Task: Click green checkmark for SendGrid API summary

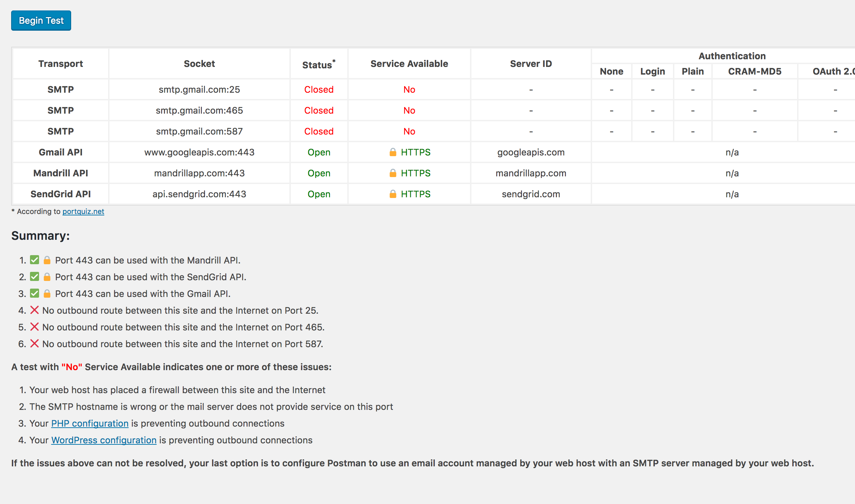Action: [x=35, y=277]
